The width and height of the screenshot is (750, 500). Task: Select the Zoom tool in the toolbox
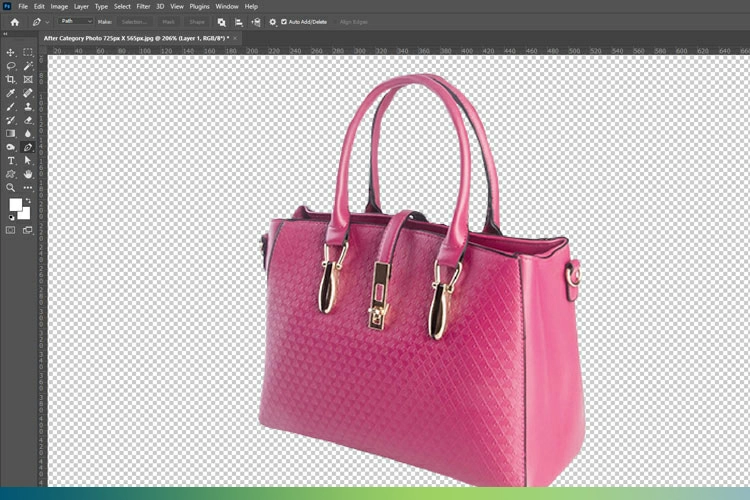(11, 187)
